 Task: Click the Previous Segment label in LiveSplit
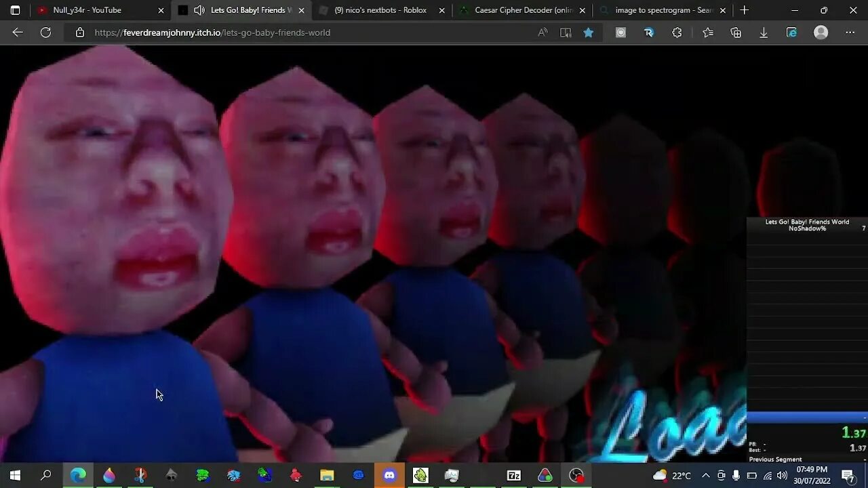point(775,459)
